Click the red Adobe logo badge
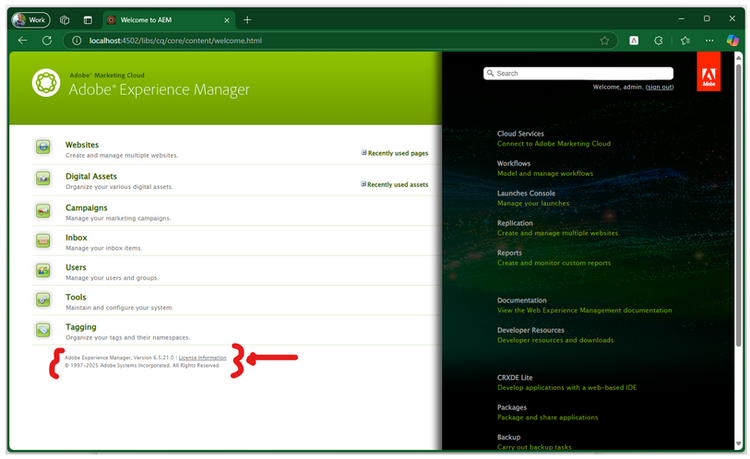750x459 pixels. pos(708,71)
